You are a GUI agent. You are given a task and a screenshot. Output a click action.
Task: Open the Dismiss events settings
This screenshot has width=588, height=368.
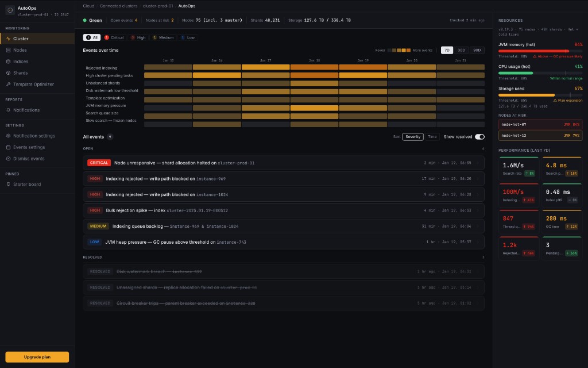click(30, 158)
